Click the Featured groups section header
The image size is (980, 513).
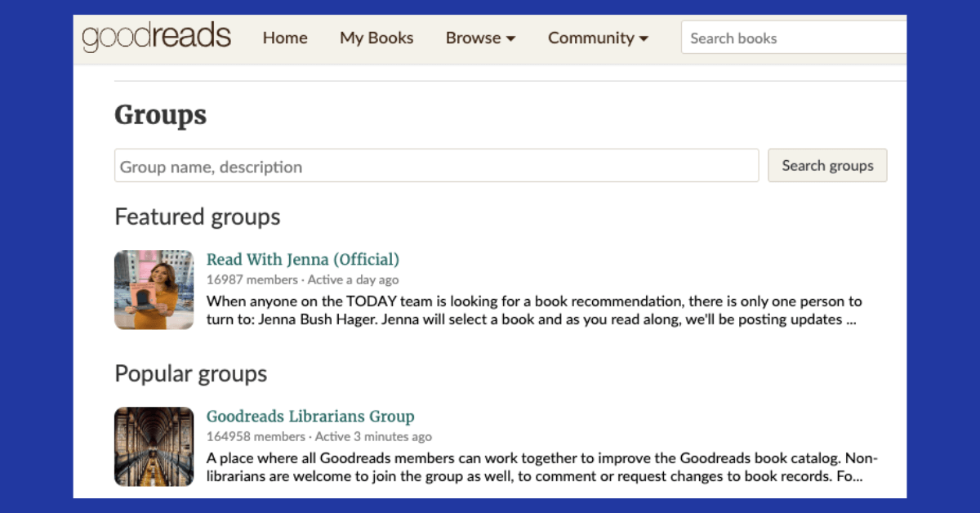pyautogui.click(x=196, y=216)
